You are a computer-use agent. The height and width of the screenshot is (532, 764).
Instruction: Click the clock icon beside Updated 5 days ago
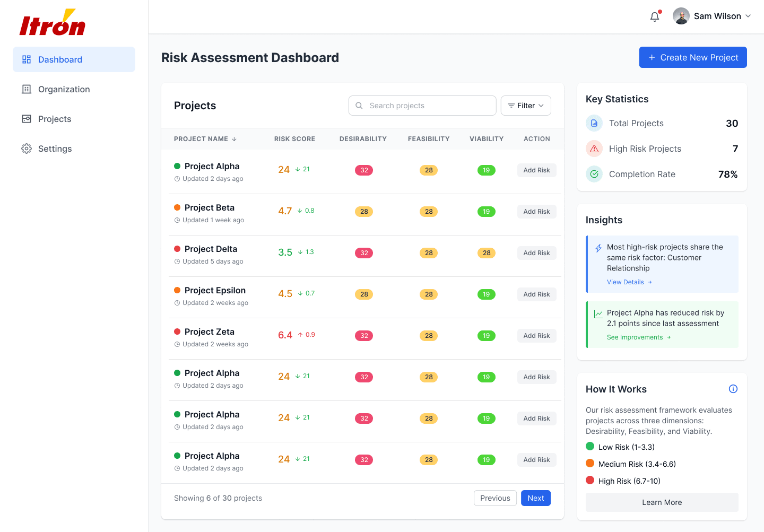click(177, 261)
